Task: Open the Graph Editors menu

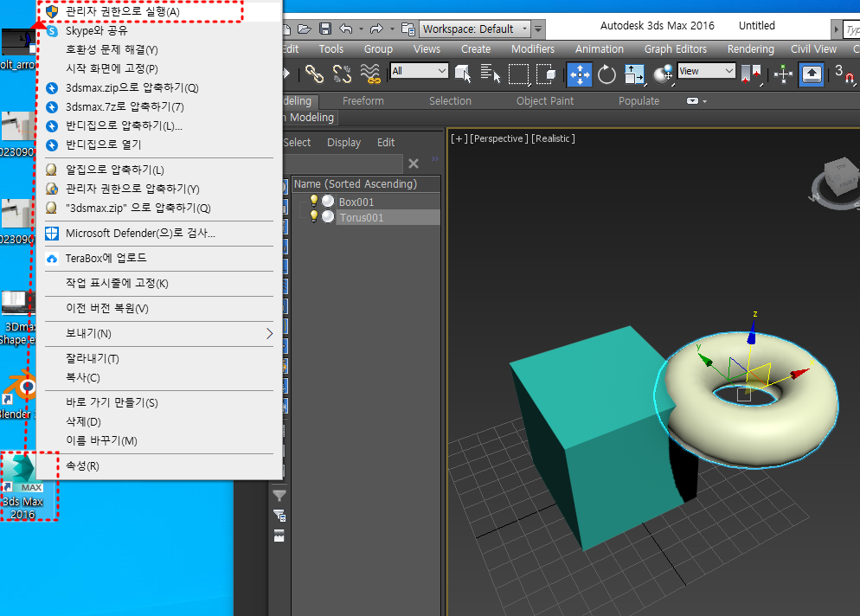Action: [675, 48]
